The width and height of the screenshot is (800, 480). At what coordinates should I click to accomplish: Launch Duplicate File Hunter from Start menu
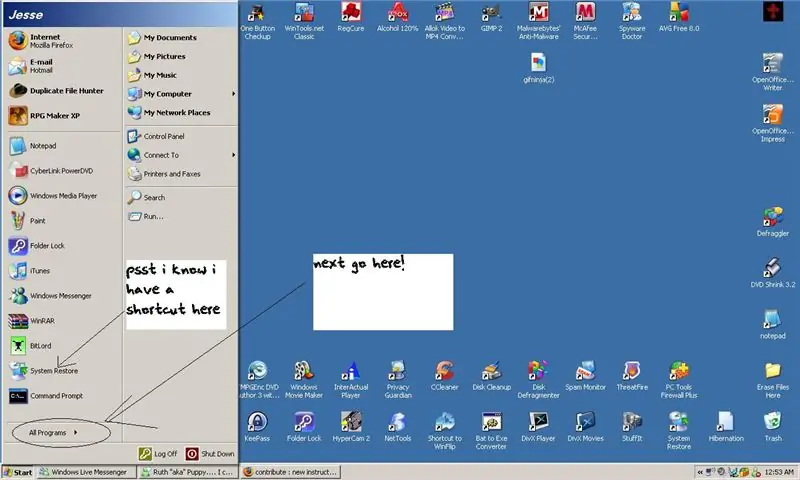[61, 91]
